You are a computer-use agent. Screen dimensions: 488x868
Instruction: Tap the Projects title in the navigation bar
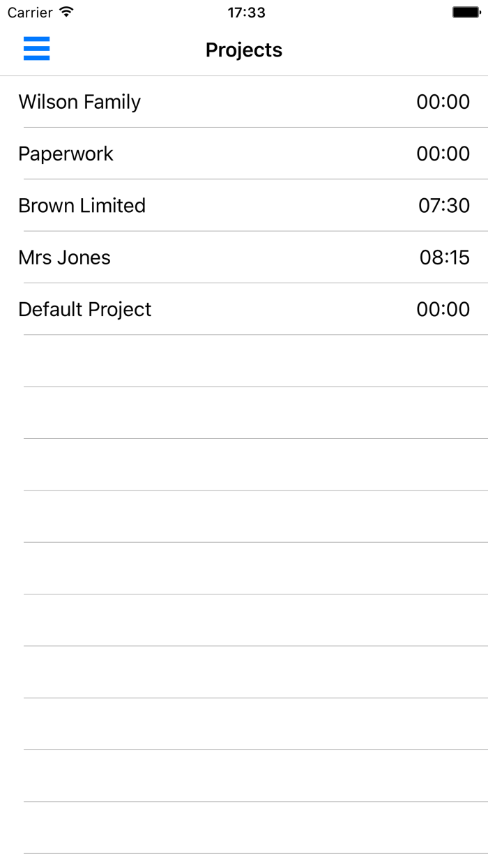[244, 50]
